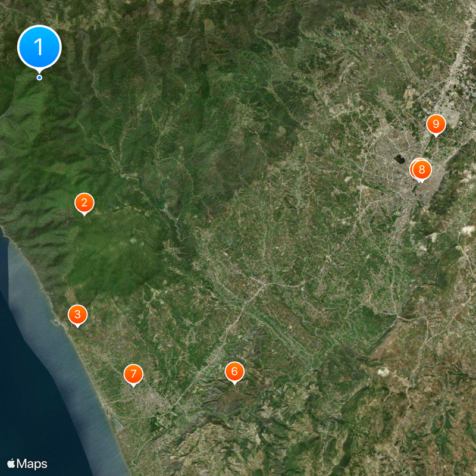Open the Maps attribution text link
The height and width of the screenshot is (476, 476).
tap(32, 464)
